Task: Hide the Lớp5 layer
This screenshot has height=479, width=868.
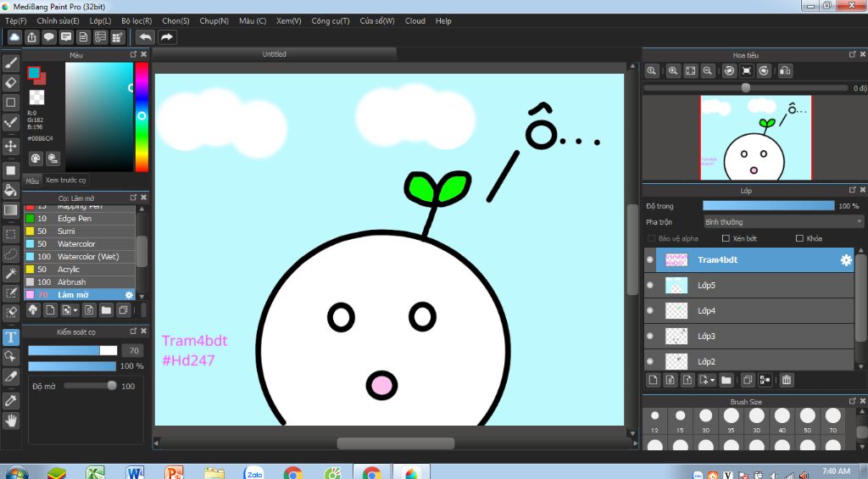Action: click(x=650, y=285)
